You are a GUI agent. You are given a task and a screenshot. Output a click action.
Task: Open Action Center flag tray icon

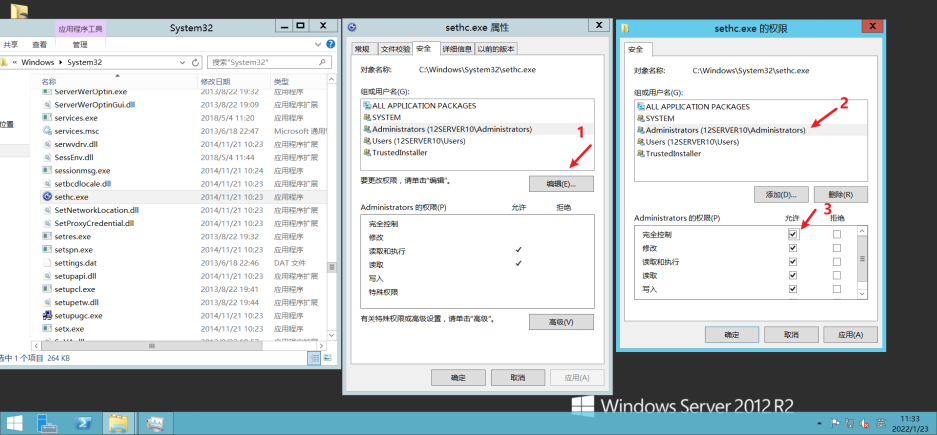(x=837, y=424)
